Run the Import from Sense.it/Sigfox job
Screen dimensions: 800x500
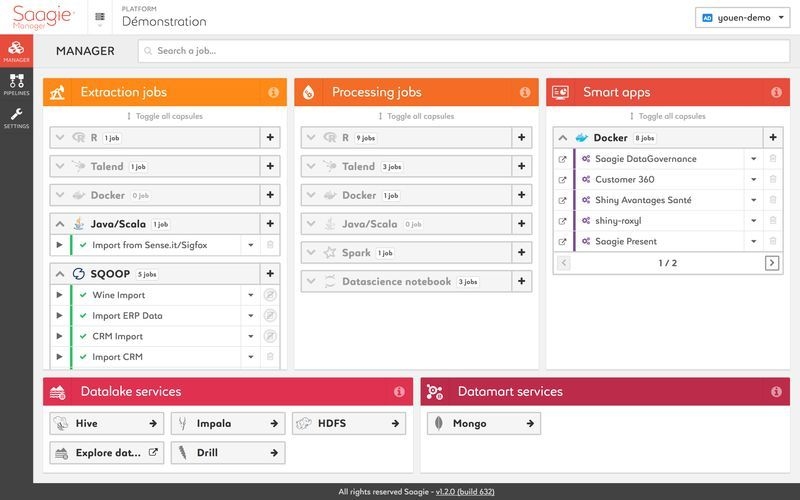coord(59,245)
